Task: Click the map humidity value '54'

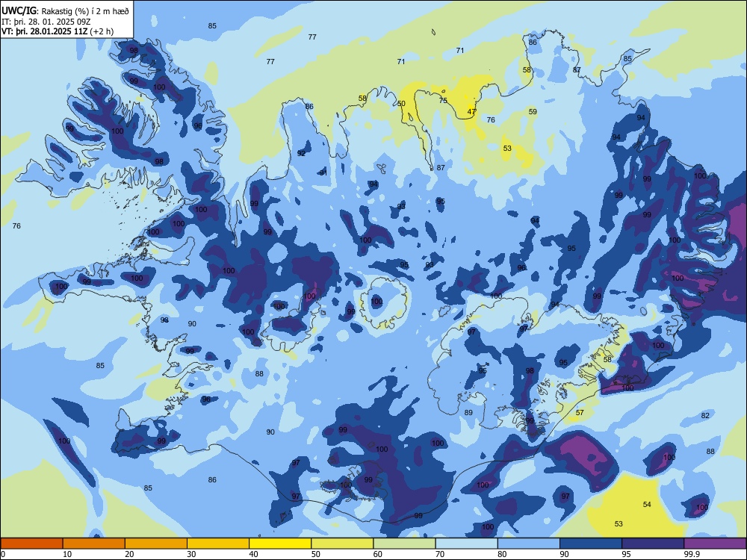Action: tap(647, 505)
